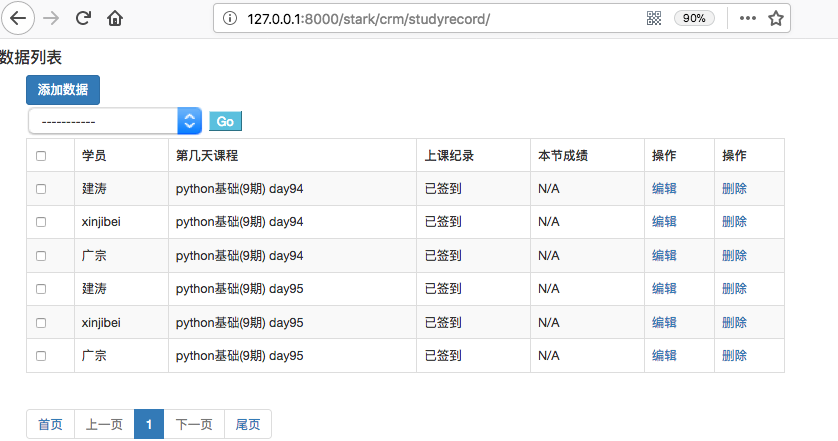Click 编辑 for 建涛 day95 record
Image resolution: width=838 pixels, height=441 pixels.
pos(664,289)
